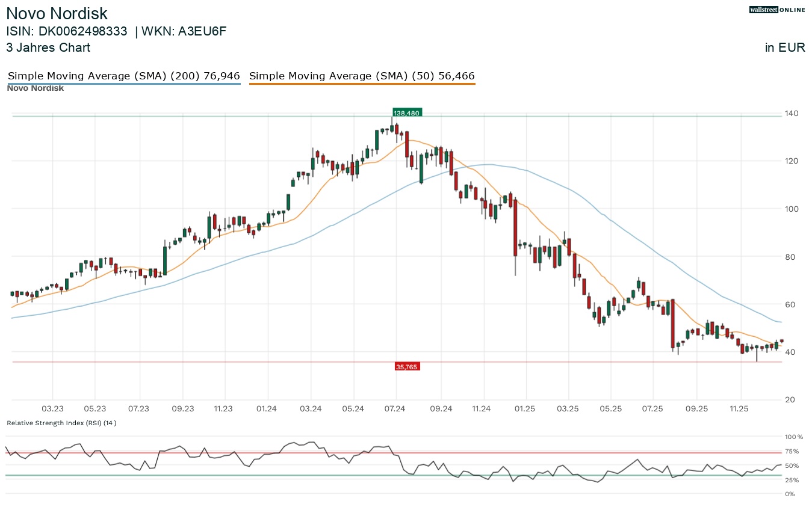The width and height of the screenshot is (812, 510).
Task: Click the 'in EUR' currency label
Action: 785,48
